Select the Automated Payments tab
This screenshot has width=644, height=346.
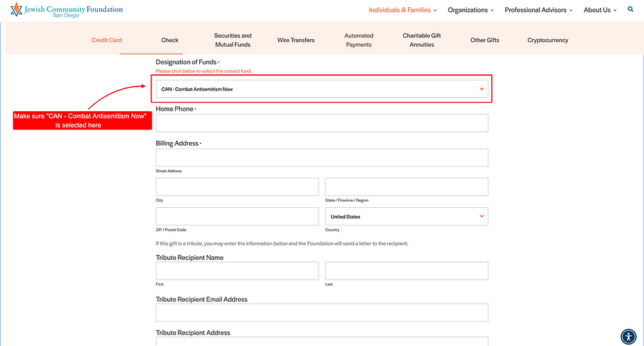click(358, 40)
